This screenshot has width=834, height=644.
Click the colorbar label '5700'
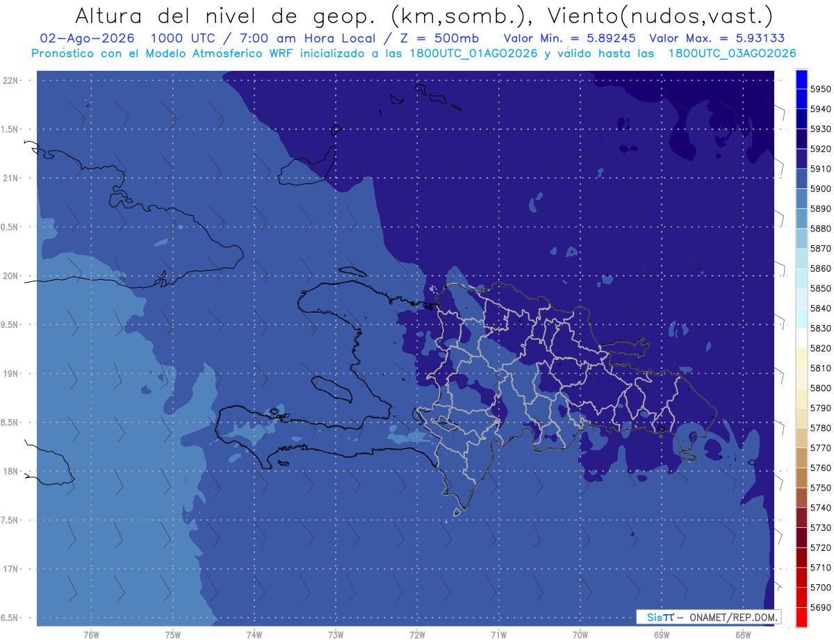820,588
